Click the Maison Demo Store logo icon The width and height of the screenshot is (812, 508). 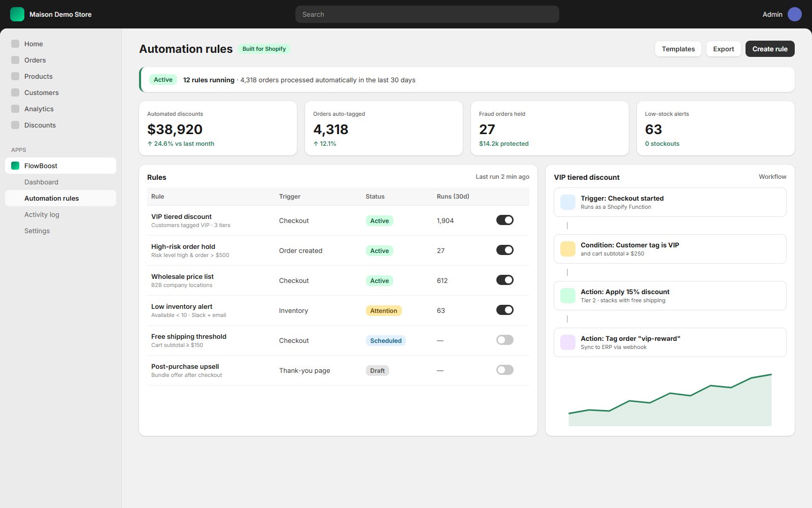click(x=17, y=14)
